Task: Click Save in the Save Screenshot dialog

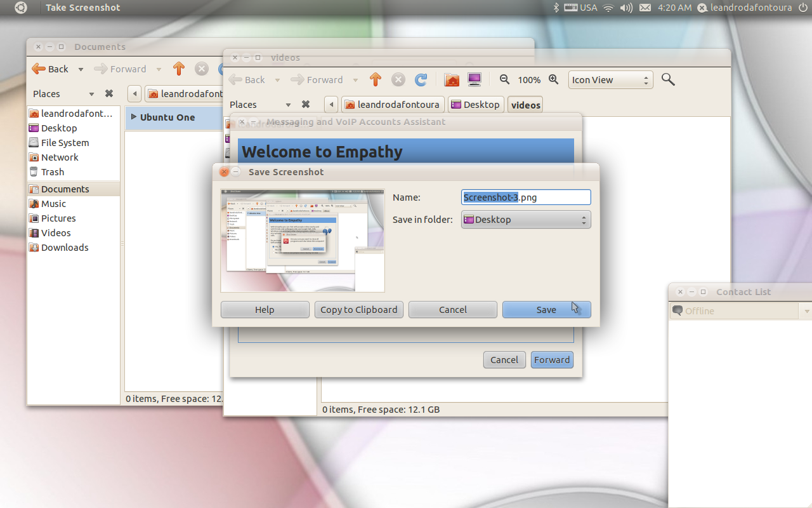Action: 546,310
